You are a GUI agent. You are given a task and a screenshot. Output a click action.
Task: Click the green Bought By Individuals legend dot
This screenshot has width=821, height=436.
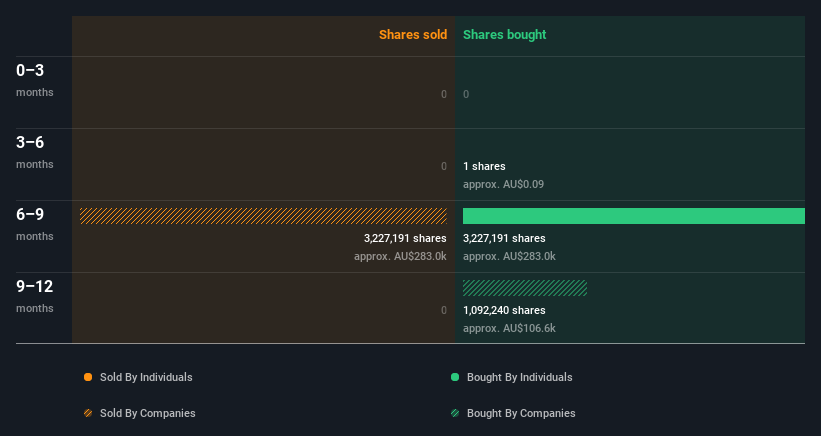pos(455,377)
